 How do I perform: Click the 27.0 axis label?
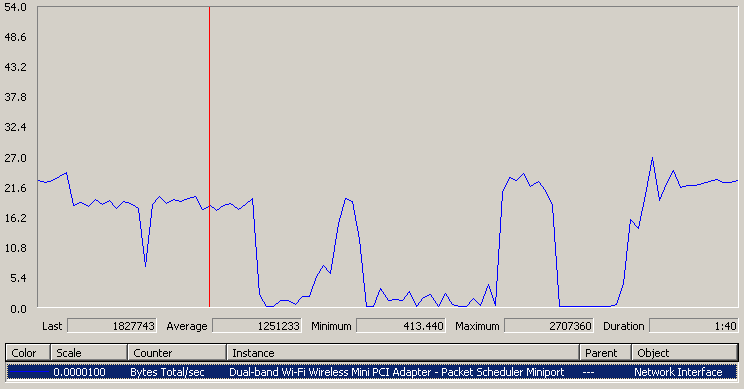pyautogui.click(x=15, y=157)
